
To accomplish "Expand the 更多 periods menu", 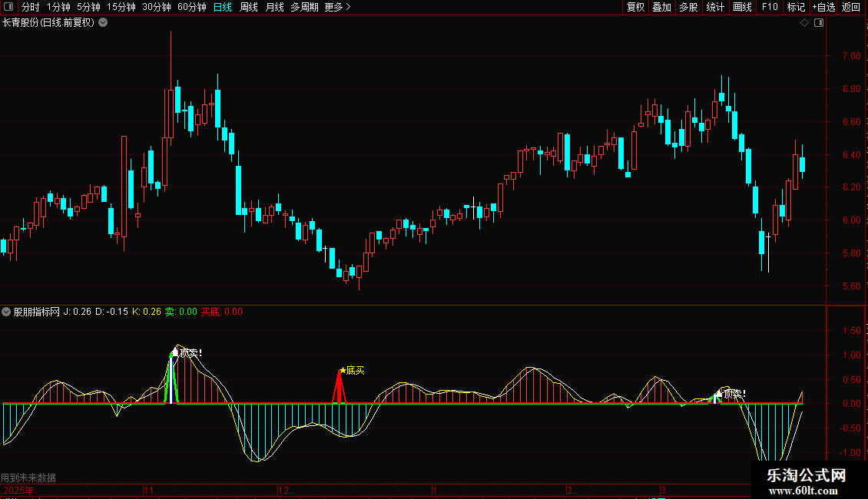I will click(337, 7).
